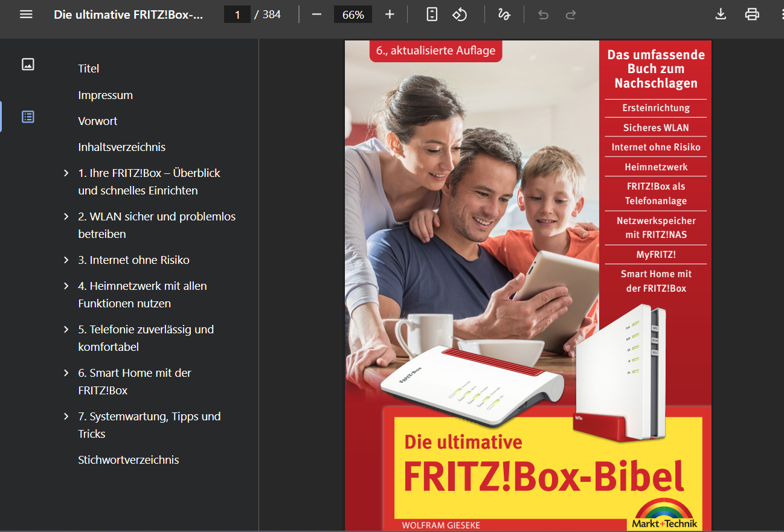Show the document outline sidebar
Viewport: 784px width, 532px height.
point(28,117)
